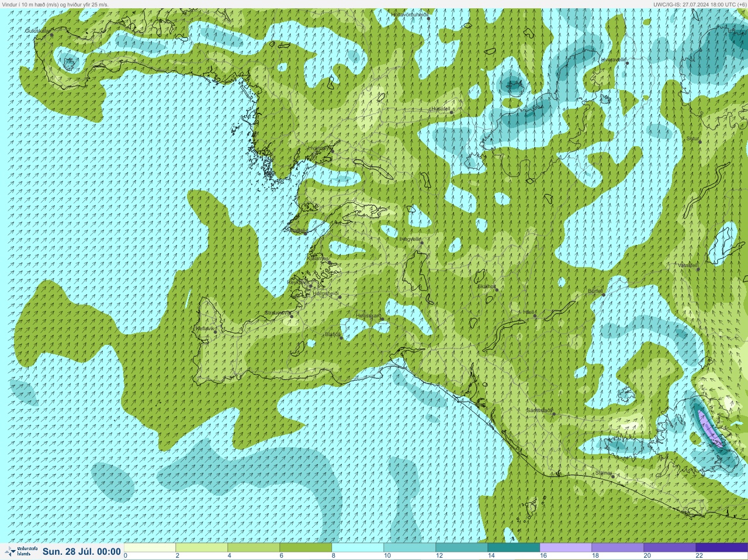Select the Gufuskálar station label
748x560 pixels.
point(38,30)
